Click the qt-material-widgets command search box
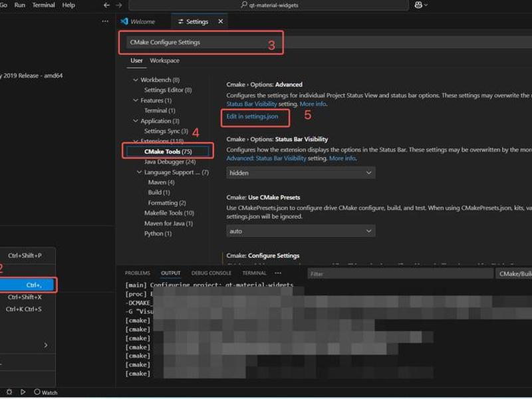This screenshot has height=399, width=532. (269, 5)
